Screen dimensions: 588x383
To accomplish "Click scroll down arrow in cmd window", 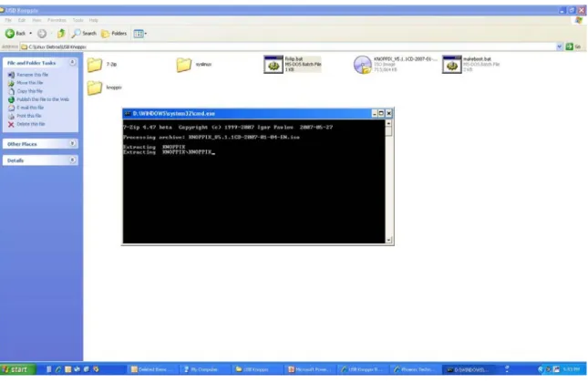I will pos(388,240).
